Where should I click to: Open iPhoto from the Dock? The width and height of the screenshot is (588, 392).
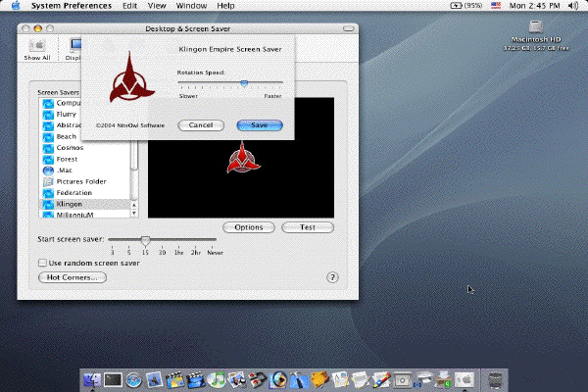pyautogui.click(x=237, y=380)
